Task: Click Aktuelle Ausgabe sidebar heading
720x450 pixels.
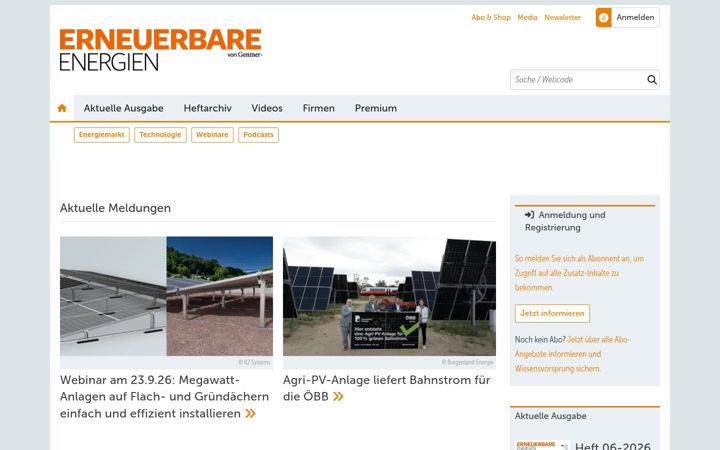Action: (x=551, y=416)
